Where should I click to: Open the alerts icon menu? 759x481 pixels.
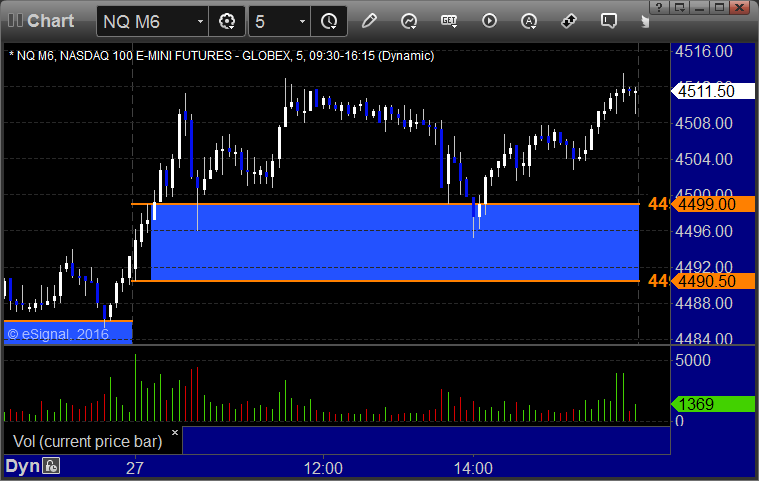click(529, 21)
